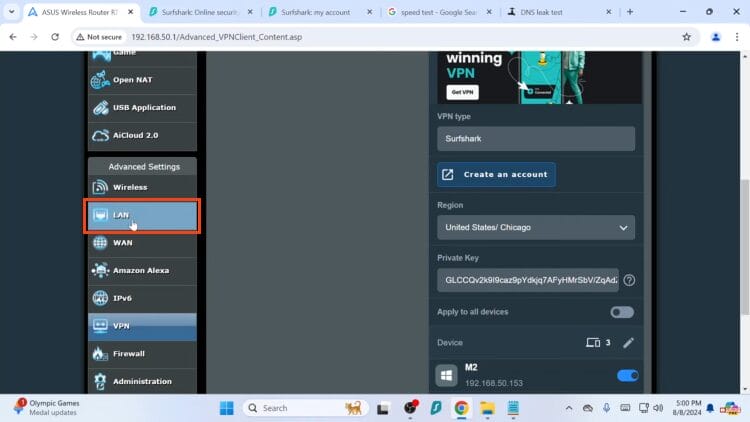
Task: Click the taskbar Search box
Action: (x=305, y=408)
